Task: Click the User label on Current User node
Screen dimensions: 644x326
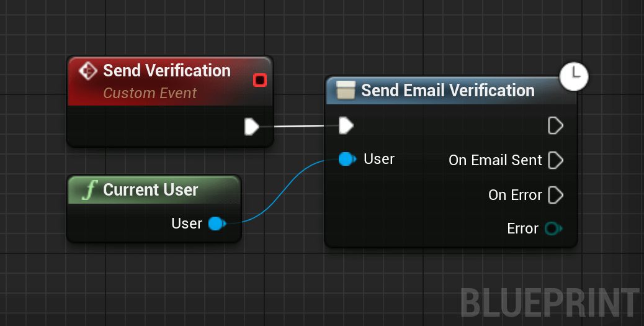Action: point(187,224)
